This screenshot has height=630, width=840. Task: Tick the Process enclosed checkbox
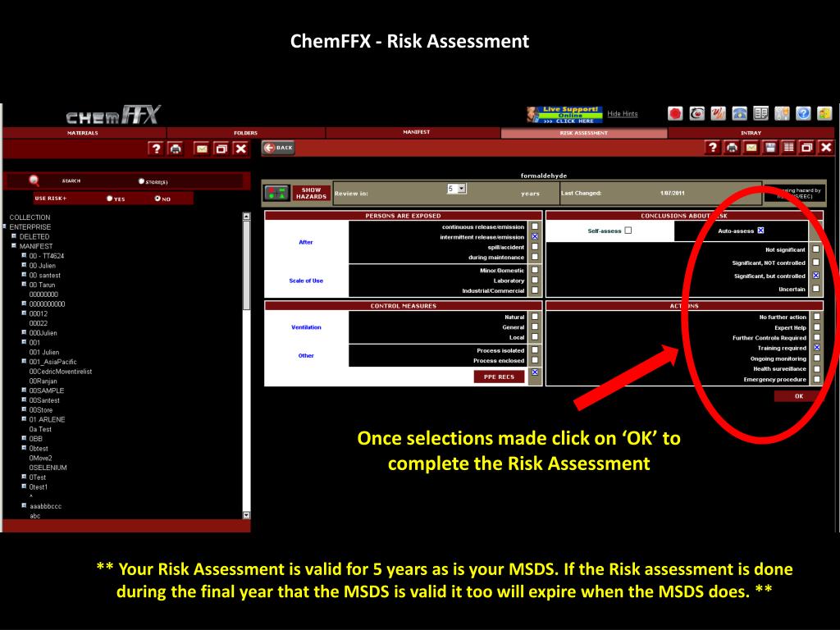535,360
